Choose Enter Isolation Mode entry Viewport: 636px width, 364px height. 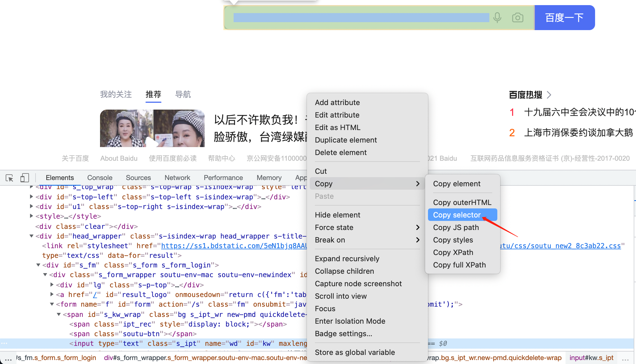pyautogui.click(x=367, y=321)
